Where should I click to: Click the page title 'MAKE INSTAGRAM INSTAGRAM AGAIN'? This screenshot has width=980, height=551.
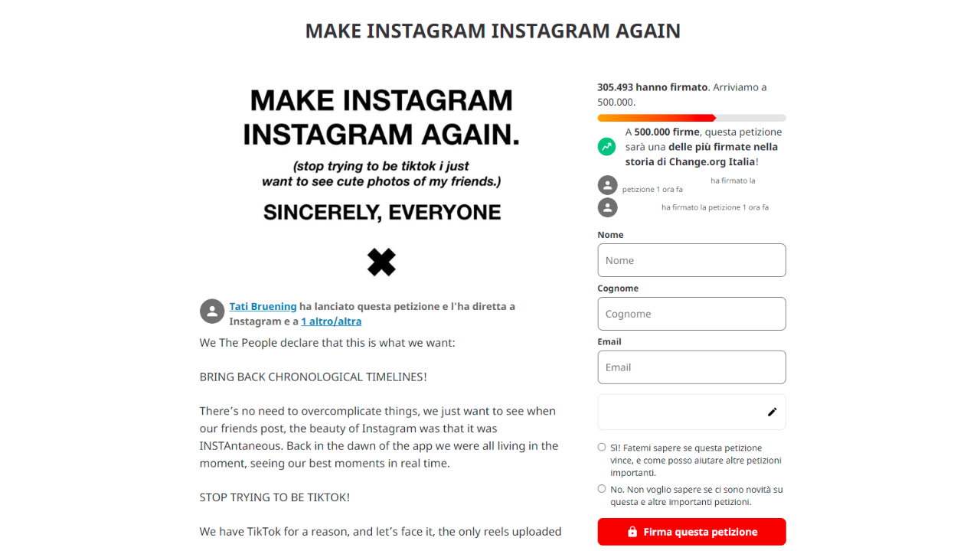[493, 31]
